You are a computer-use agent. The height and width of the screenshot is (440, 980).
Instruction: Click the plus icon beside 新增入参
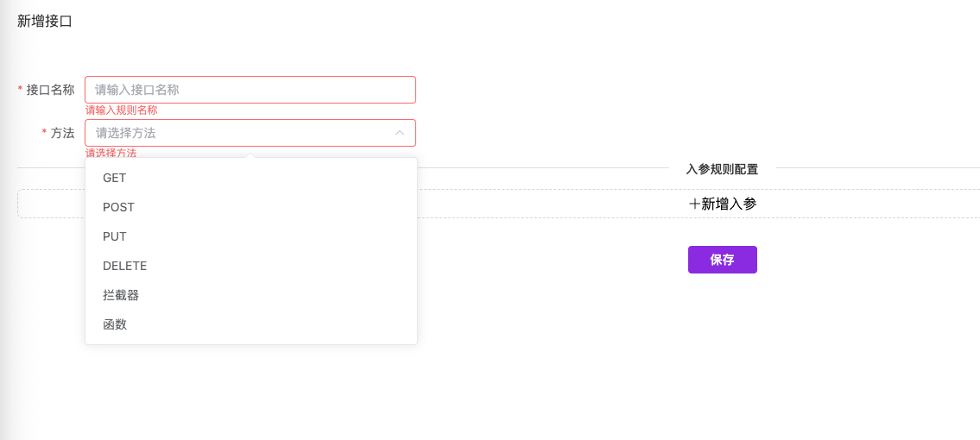694,204
